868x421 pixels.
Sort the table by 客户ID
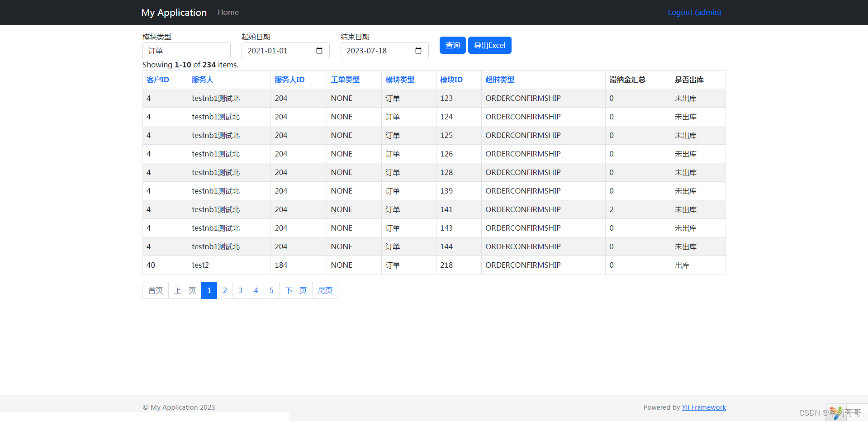[x=157, y=79]
